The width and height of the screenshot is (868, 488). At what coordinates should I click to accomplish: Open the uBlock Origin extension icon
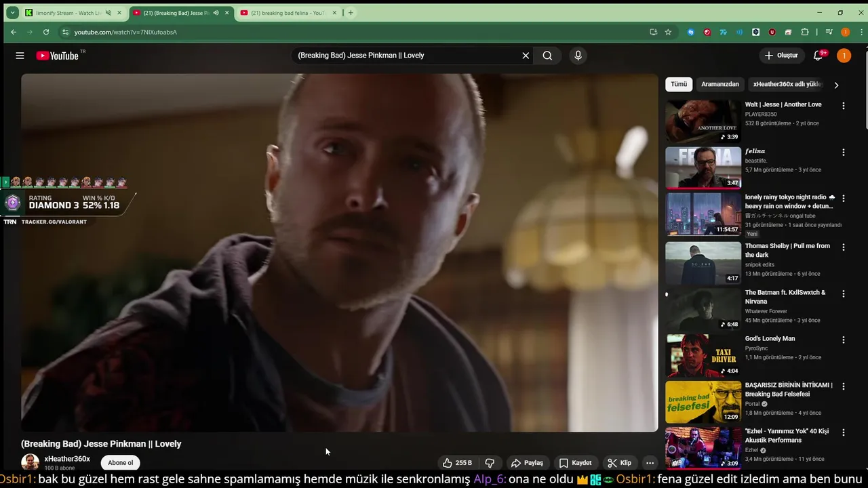point(772,32)
